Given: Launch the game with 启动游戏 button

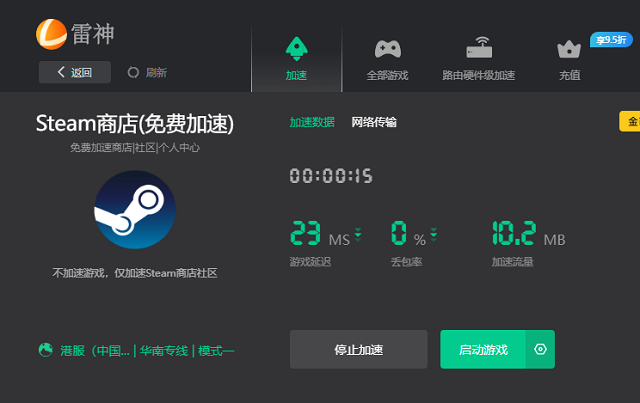Looking at the screenshot, I should coord(483,350).
